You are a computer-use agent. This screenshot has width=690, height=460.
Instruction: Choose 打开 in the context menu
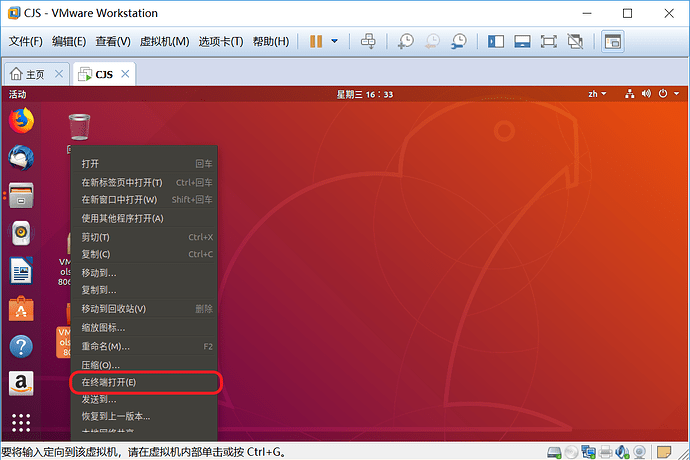pyautogui.click(x=144, y=164)
